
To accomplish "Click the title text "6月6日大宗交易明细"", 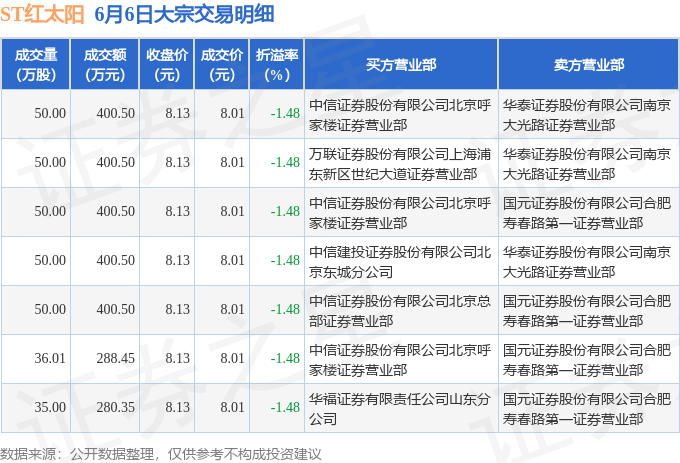I will tap(184, 14).
